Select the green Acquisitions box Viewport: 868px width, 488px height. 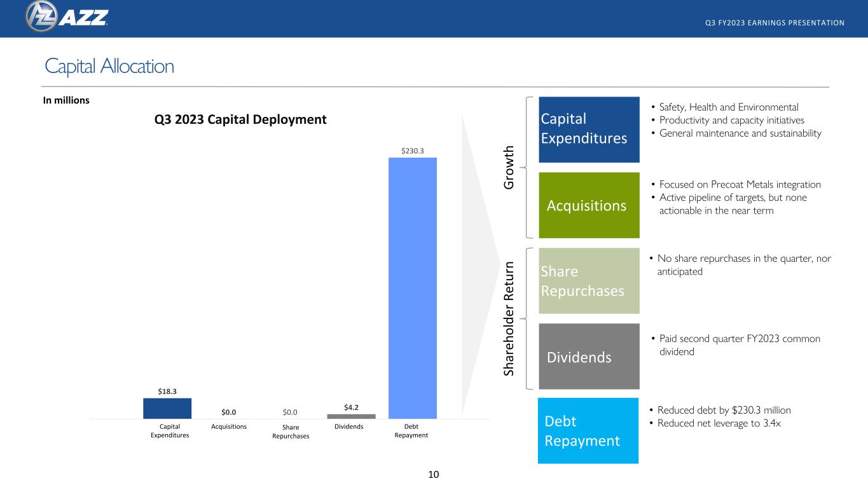589,205
